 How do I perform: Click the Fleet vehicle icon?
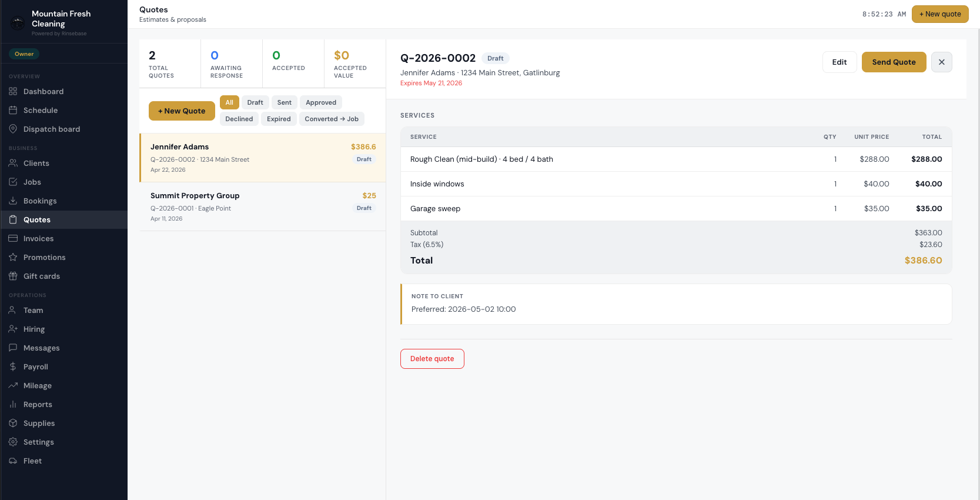(x=13, y=461)
